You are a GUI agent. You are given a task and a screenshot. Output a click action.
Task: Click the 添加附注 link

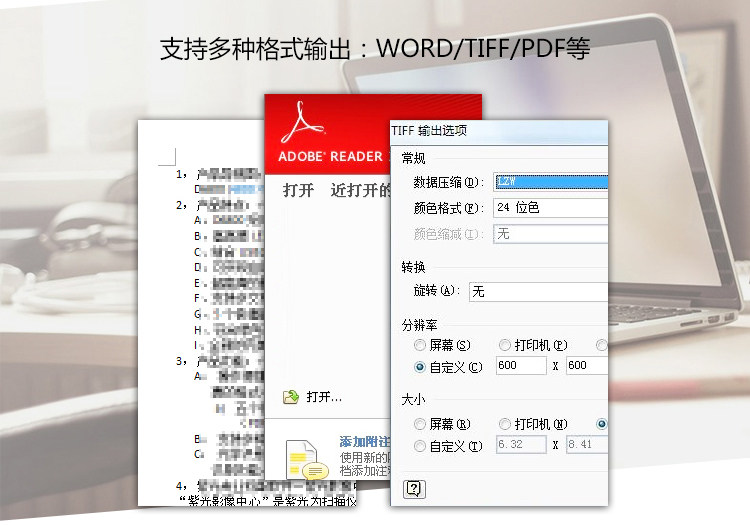pyautogui.click(x=365, y=441)
